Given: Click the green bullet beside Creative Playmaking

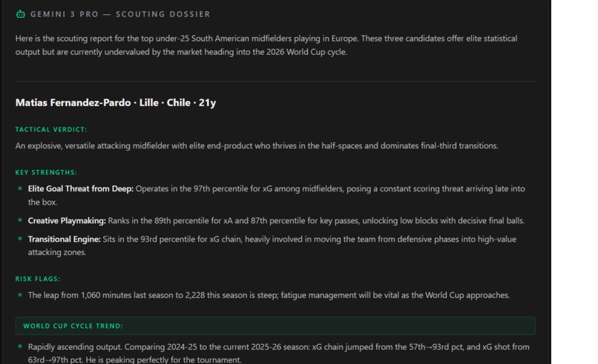Looking at the screenshot, I should point(20,220).
